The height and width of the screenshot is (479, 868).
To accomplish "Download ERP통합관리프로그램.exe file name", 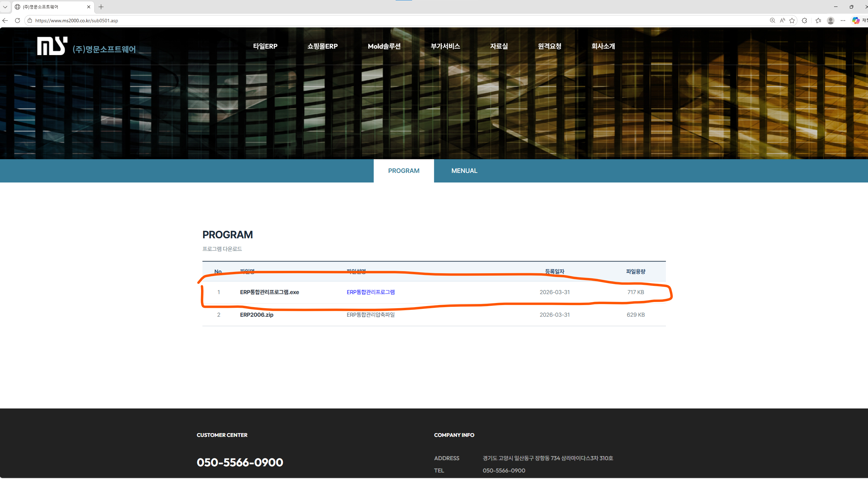I will click(269, 292).
